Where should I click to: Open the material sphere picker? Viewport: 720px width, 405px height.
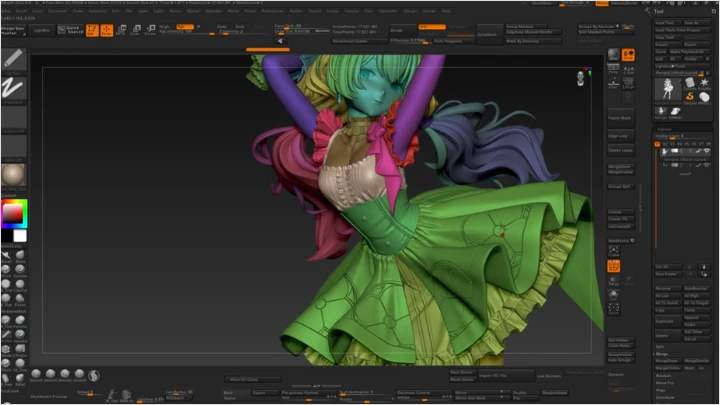[14, 176]
